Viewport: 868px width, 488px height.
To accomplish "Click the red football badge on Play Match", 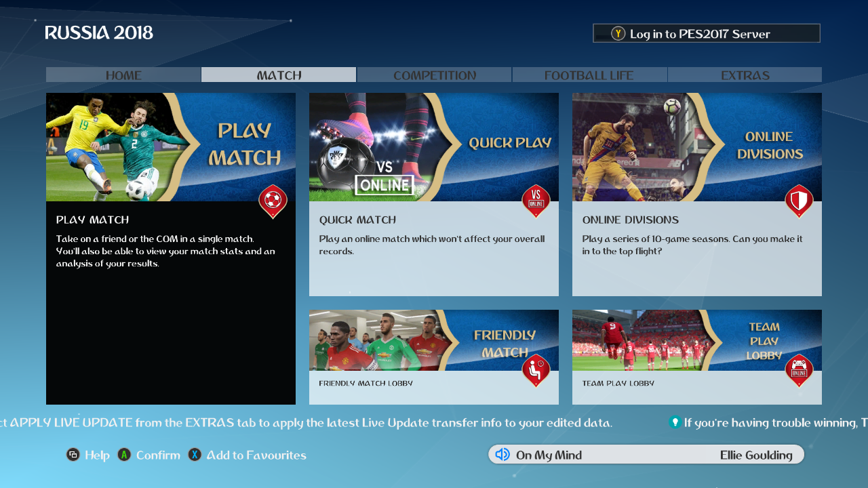I will coord(273,201).
